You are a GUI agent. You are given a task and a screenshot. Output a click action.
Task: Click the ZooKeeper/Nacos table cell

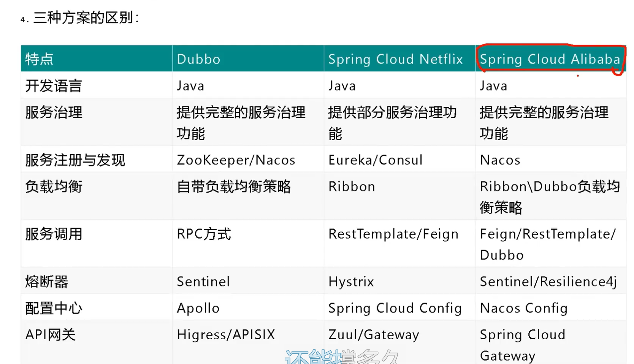coord(236,160)
